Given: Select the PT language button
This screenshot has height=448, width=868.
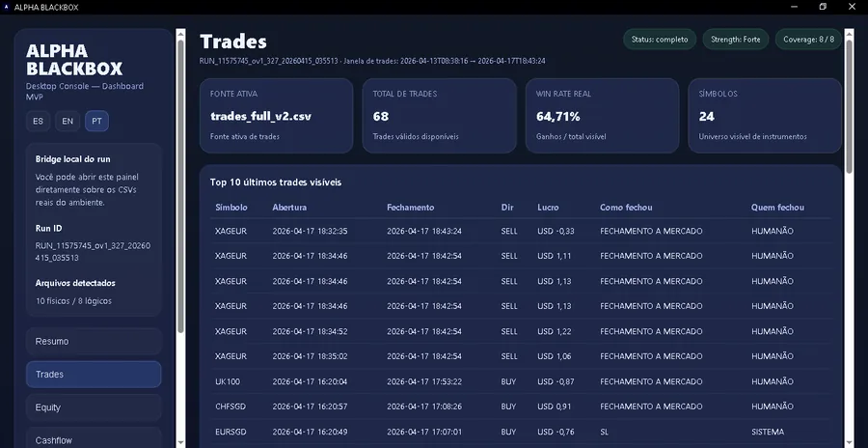Looking at the screenshot, I should (x=96, y=121).
